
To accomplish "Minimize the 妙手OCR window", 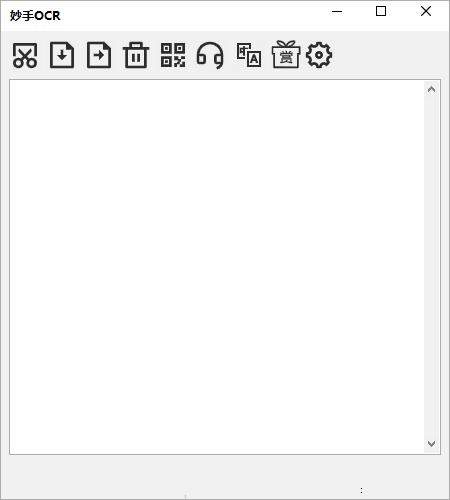I will pyautogui.click(x=337, y=12).
